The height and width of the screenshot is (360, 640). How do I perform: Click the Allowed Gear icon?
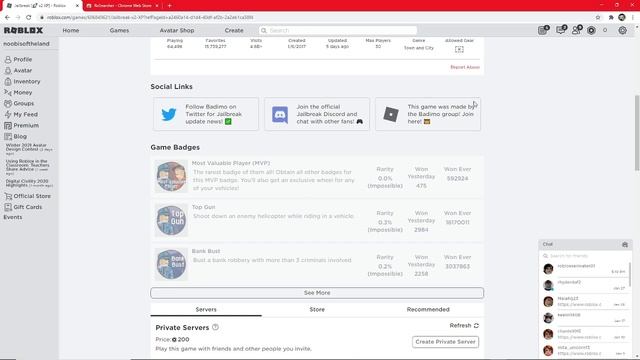pos(459,49)
